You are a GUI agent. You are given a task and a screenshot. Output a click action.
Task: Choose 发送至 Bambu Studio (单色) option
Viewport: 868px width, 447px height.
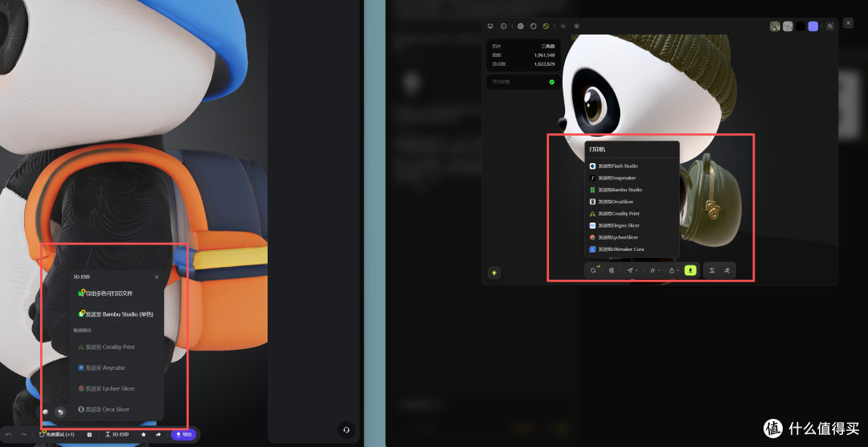pyautogui.click(x=117, y=314)
